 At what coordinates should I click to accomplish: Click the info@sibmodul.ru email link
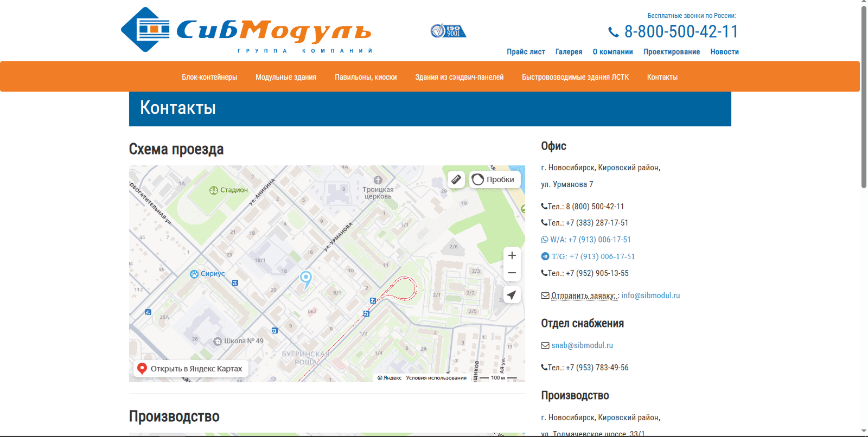tap(650, 295)
